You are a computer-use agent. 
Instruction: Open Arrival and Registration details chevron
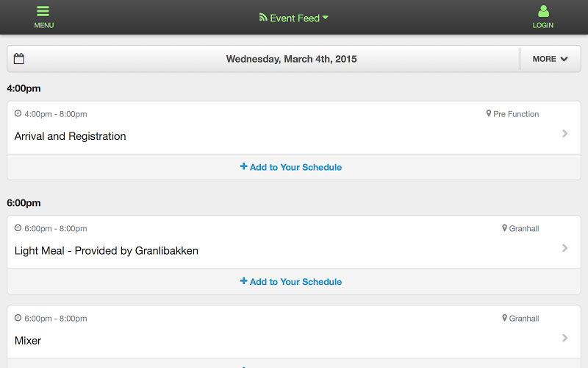(564, 133)
